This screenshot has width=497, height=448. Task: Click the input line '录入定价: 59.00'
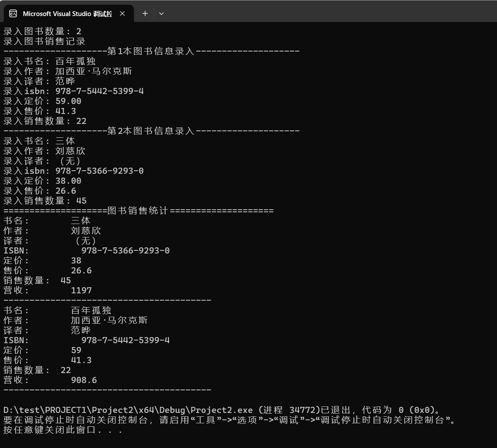[x=42, y=101]
